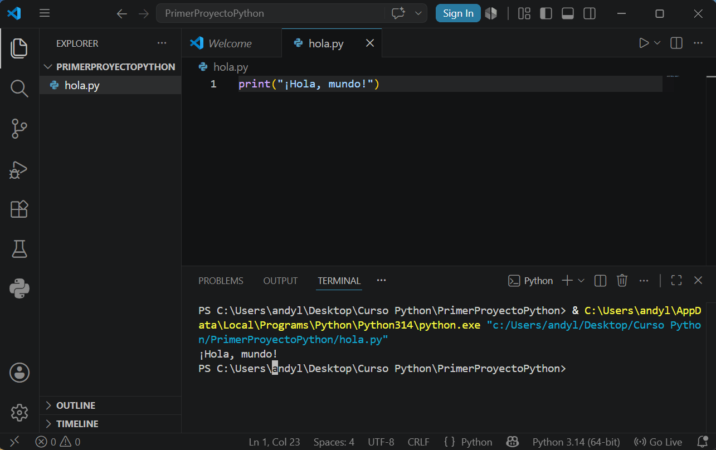
Task: Run Python file with play icon
Action: [x=643, y=43]
